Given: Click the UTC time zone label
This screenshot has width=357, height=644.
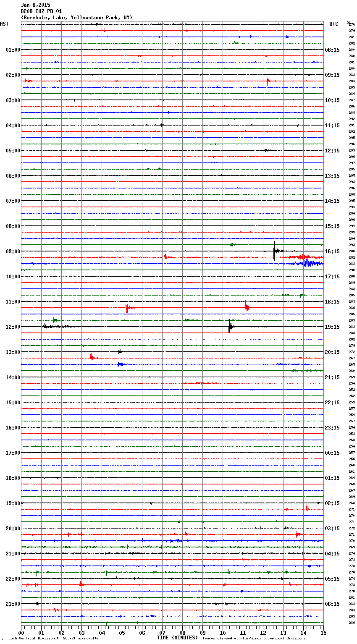Looking at the screenshot, I should (333, 24).
